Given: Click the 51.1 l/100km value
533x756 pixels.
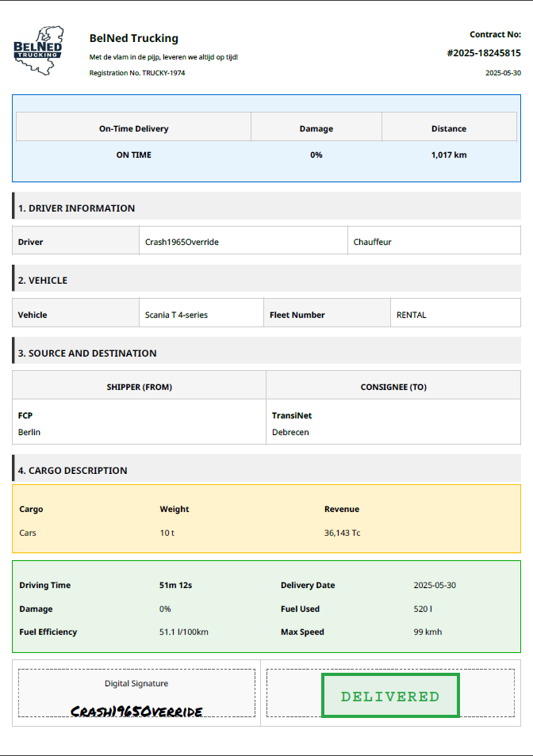Looking at the screenshot, I should [x=184, y=632].
